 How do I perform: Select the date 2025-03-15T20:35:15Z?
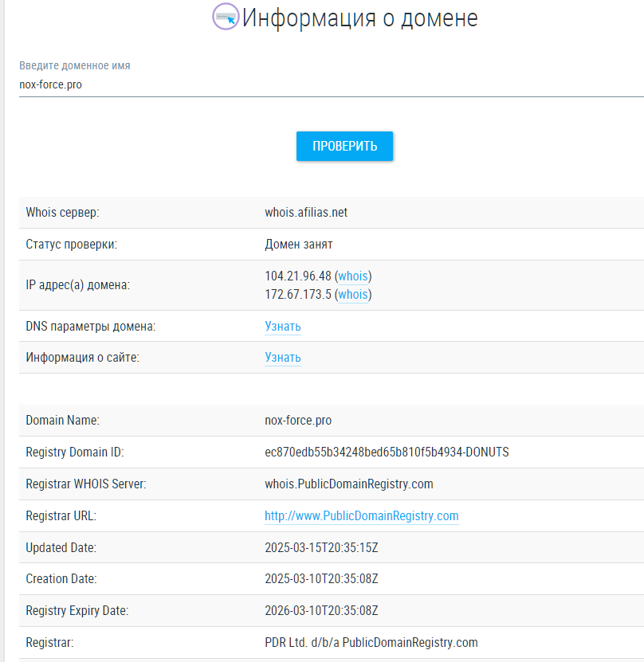coord(321,548)
